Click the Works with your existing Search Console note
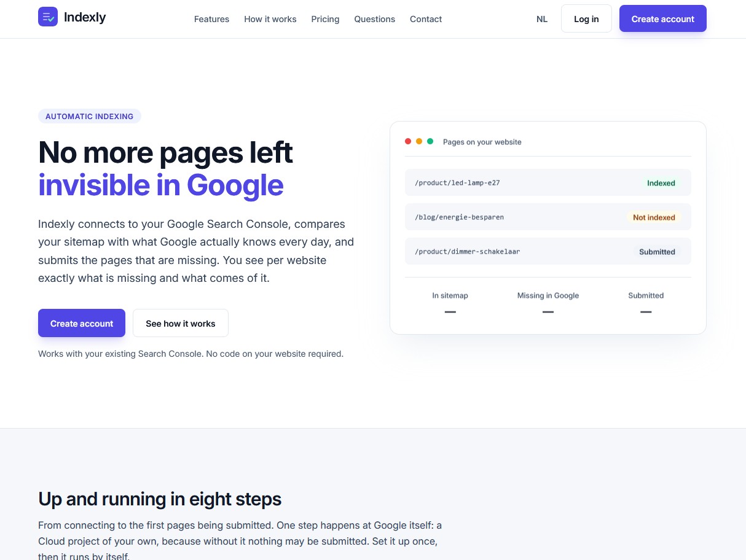This screenshot has height=560, width=746. (190, 354)
